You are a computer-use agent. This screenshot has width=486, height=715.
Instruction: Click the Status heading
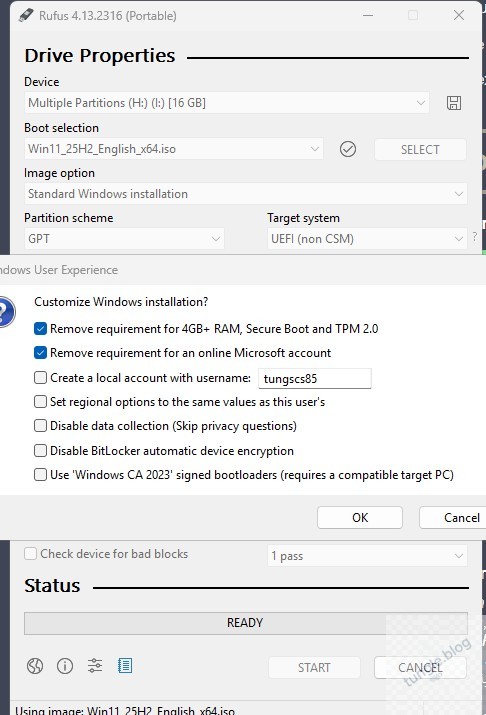point(52,585)
